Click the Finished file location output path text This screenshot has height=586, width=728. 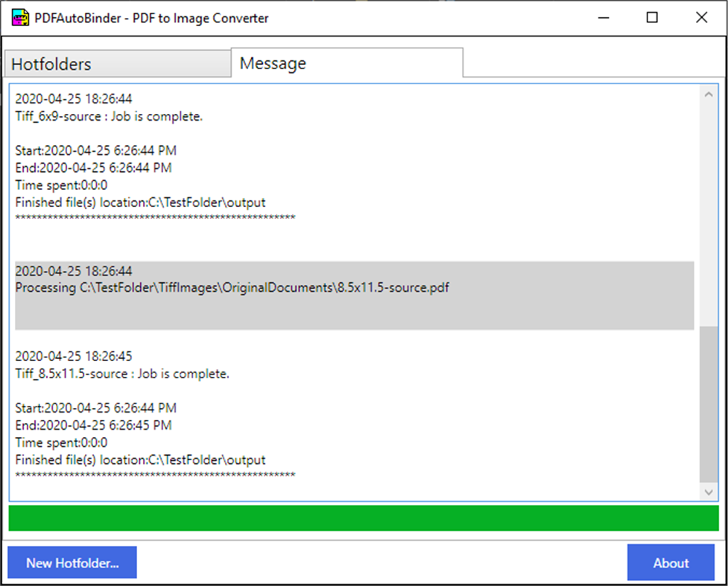(142, 202)
